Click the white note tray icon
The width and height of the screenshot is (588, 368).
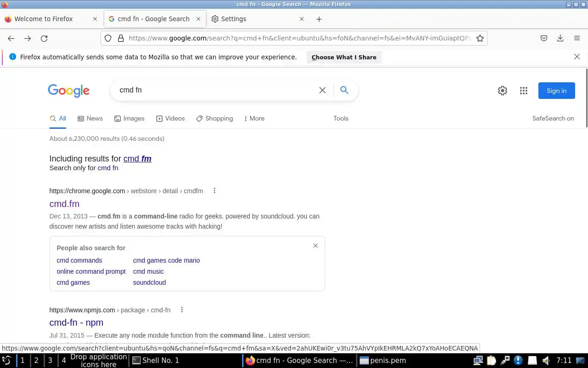[x=532, y=361]
